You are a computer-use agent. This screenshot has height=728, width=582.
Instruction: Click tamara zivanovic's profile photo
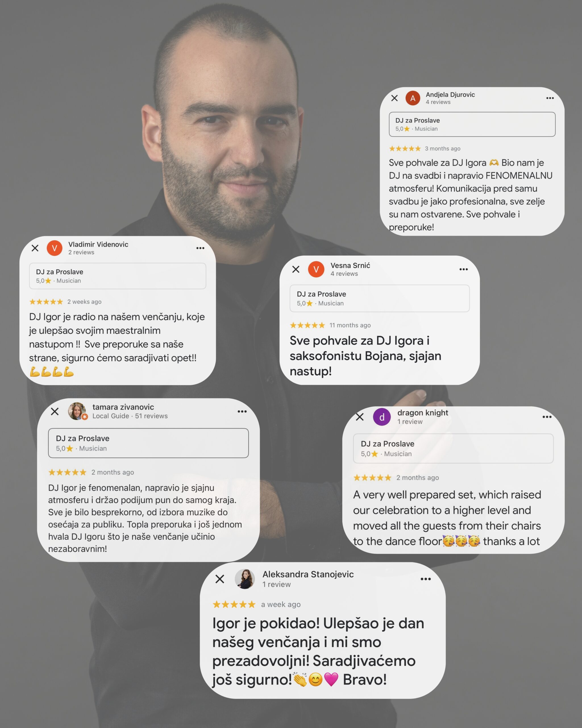click(x=77, y=411)
